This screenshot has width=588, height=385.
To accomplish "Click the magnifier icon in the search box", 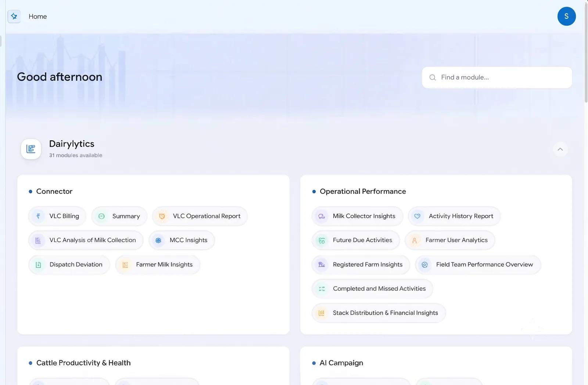I will click(x=433, y=78).
